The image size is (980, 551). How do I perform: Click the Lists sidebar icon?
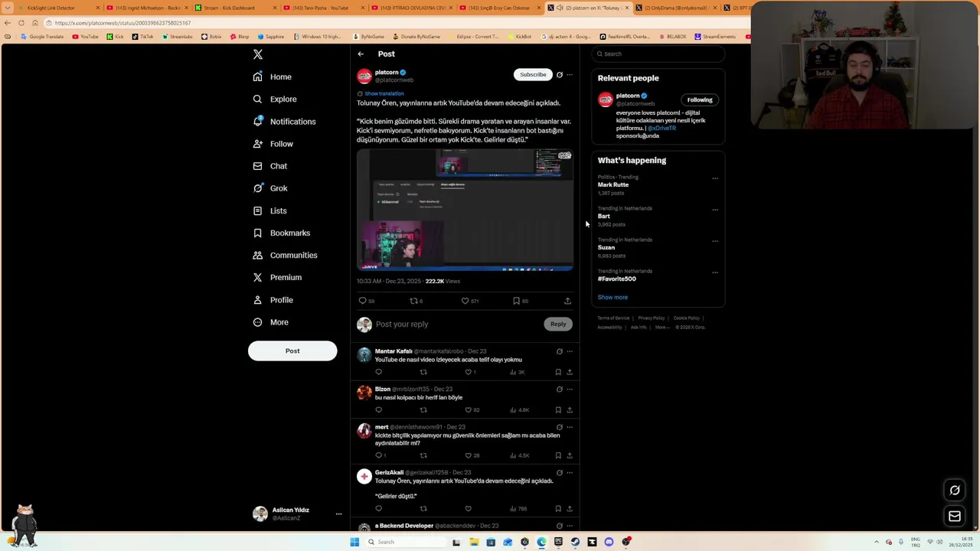click(x=257, y=210)
